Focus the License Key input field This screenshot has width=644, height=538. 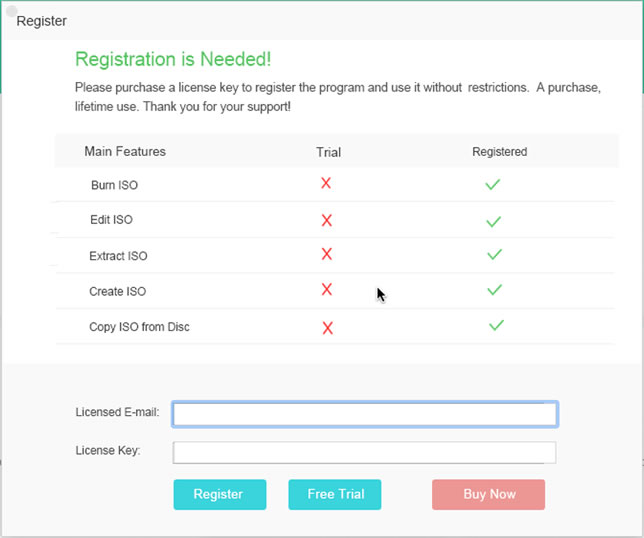coord(365,452)
